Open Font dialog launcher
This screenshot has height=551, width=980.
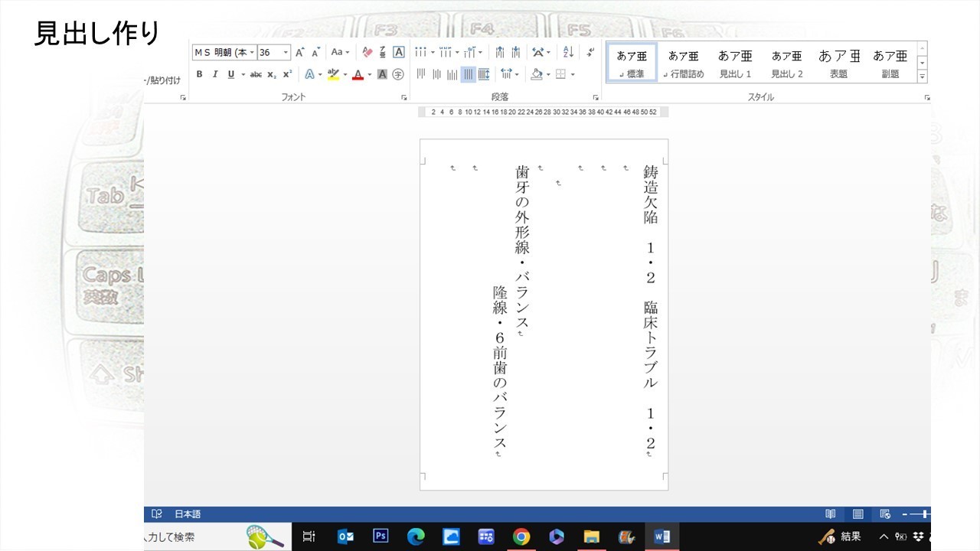pyautogui.click(x=403, y=98)
